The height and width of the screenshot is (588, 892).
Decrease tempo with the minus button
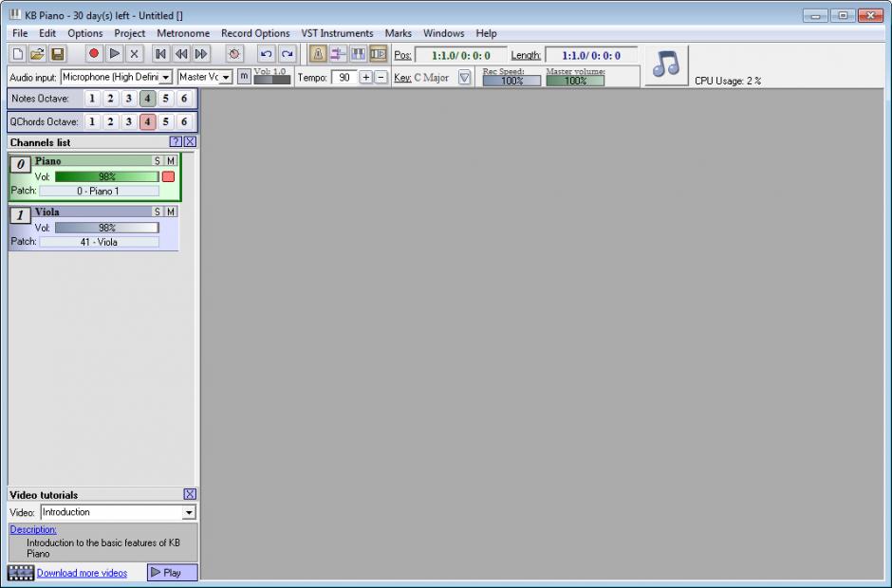tap(381, 78)
